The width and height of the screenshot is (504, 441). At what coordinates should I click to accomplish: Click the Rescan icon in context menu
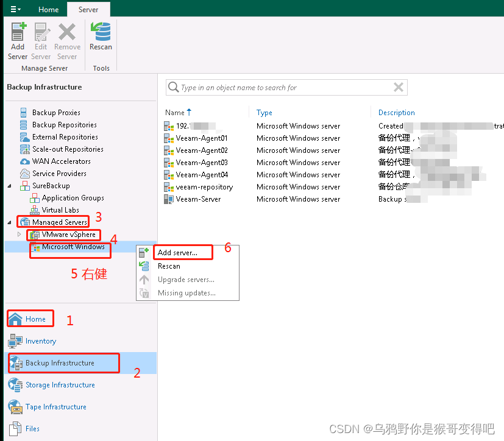click(x=144, y=266)
